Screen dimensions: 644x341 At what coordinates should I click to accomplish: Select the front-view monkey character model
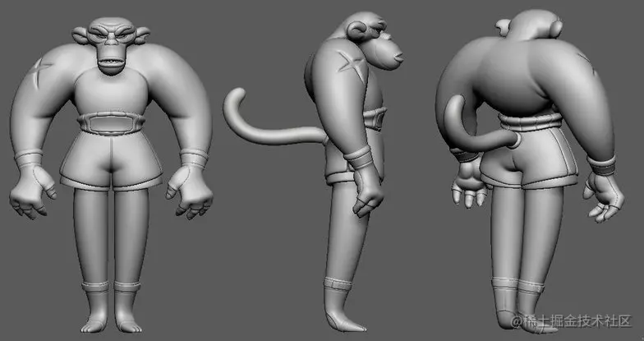pyautogui.click(x=111, y=174)
